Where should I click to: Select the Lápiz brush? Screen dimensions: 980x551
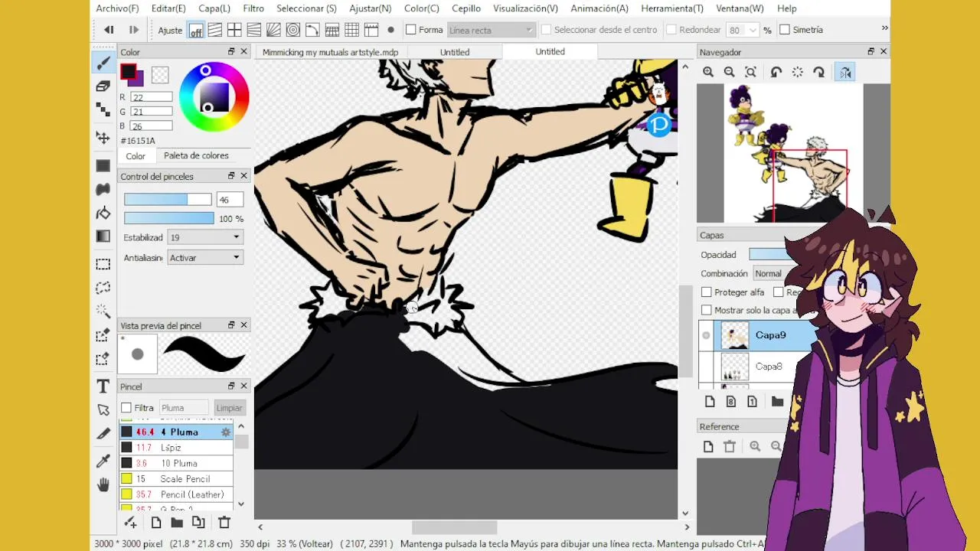point(176,448)
